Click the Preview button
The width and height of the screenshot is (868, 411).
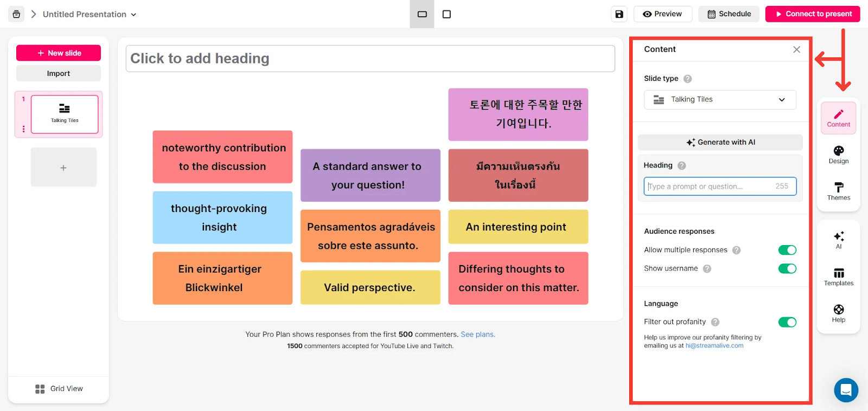(662, 14)
